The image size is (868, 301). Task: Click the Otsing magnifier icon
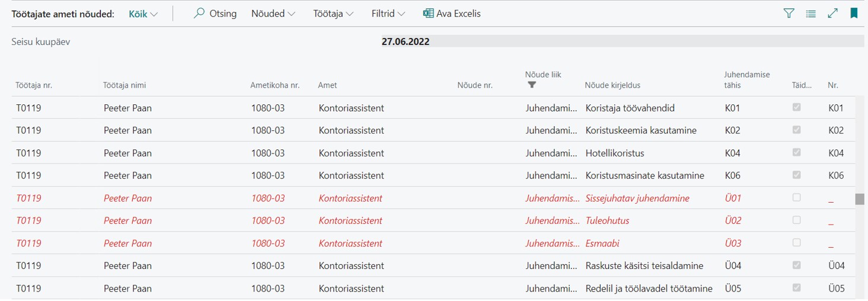point(199,13)
